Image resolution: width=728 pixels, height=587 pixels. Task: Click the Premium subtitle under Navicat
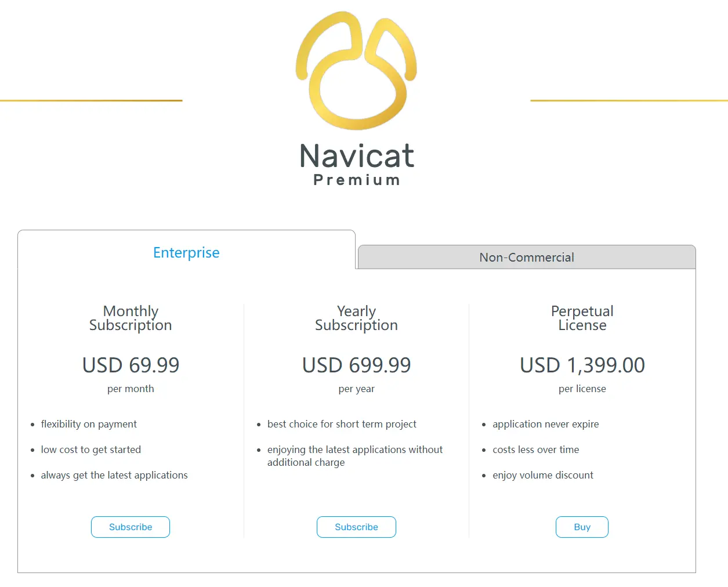[357, 180]
